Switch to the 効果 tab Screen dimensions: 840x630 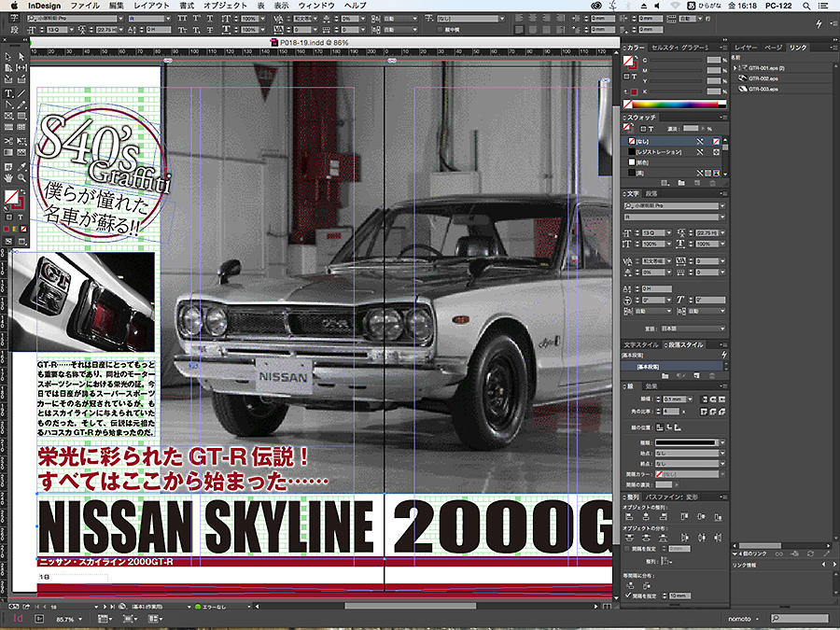(651, 386)
